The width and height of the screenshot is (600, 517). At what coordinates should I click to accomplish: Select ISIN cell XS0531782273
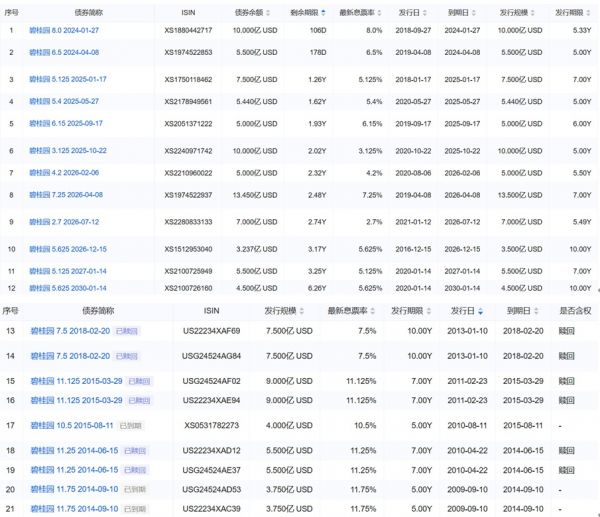click(x=212, y=426)
